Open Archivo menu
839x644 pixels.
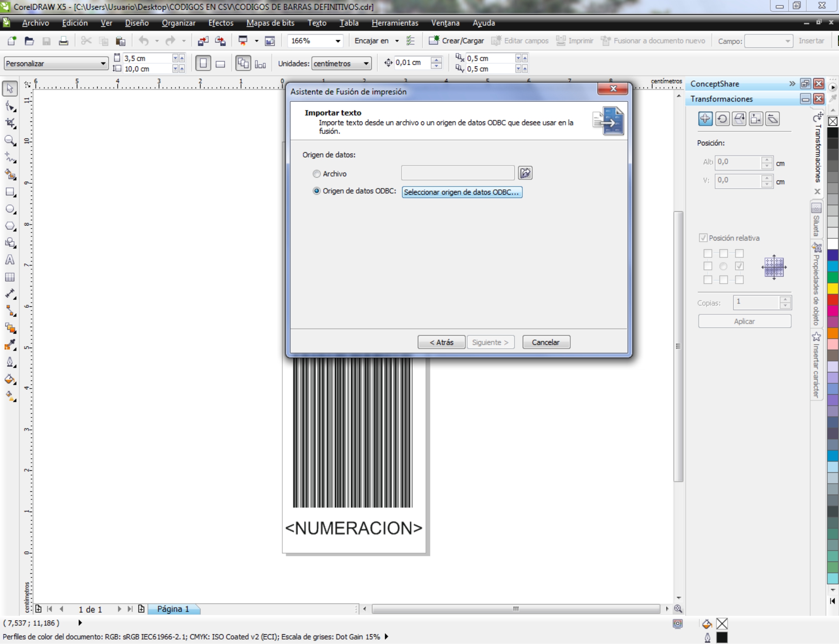pyautogui.click(x=36, y=23)
